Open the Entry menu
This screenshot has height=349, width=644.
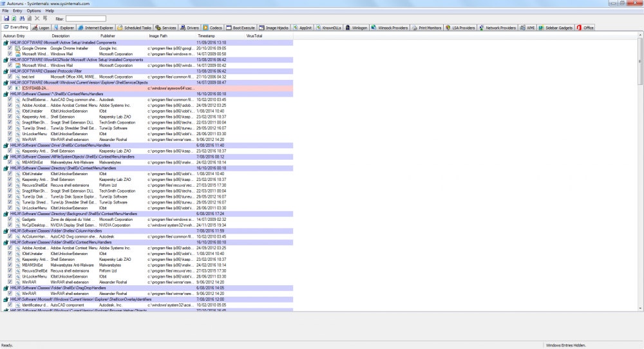tap(17, 11)
